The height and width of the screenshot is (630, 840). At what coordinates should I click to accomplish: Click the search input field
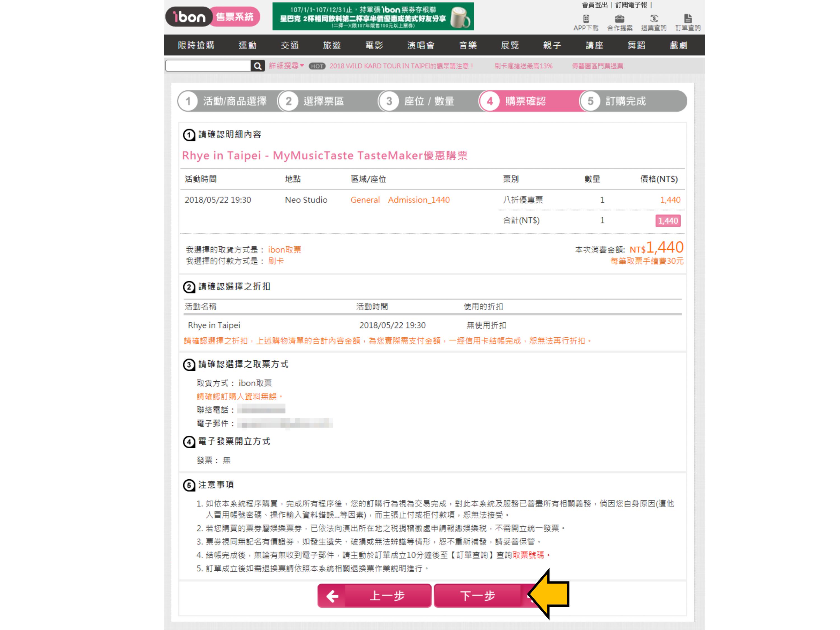[208, 66]
